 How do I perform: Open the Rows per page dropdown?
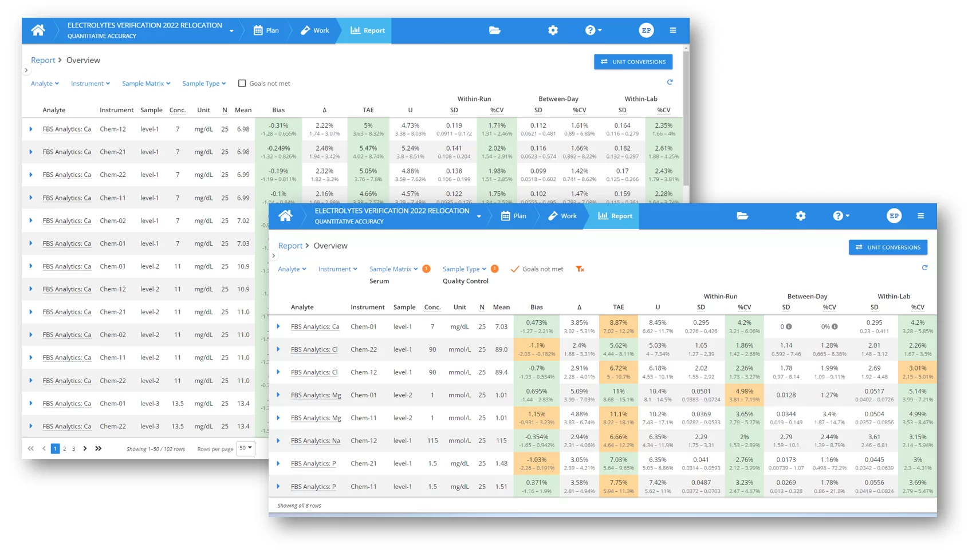click(246, 448)
